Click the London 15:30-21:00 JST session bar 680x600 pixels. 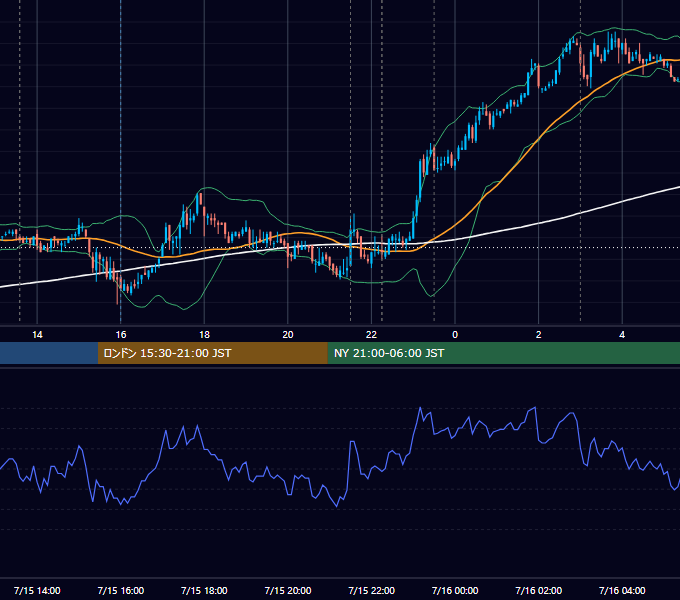click(212, 353)
